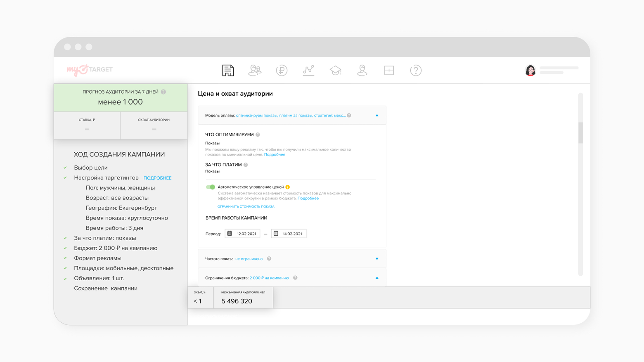Click ПОДРОБНЕЕ link next to Настройка таргетингов

pos(157,178)
